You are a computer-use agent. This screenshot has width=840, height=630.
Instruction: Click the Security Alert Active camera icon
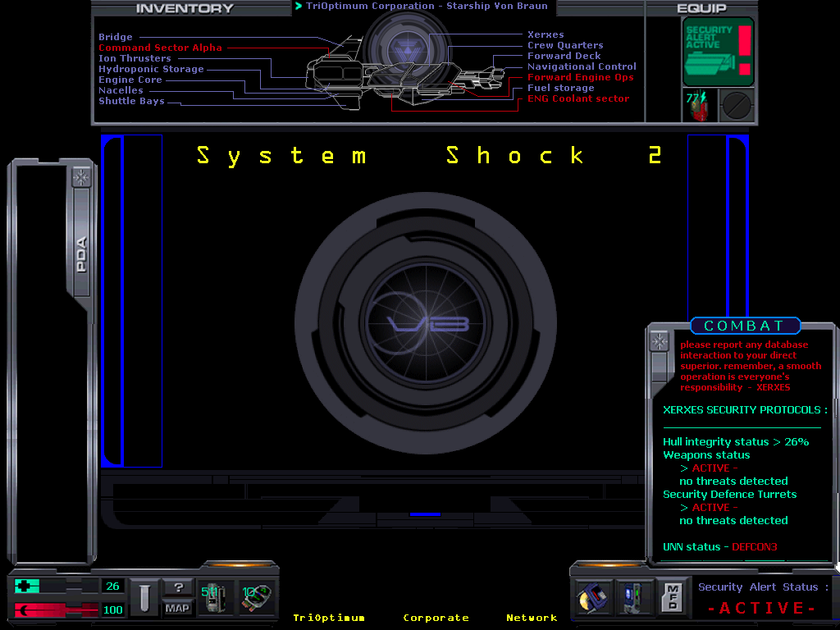pyautogui.click(x=718, y=52)
